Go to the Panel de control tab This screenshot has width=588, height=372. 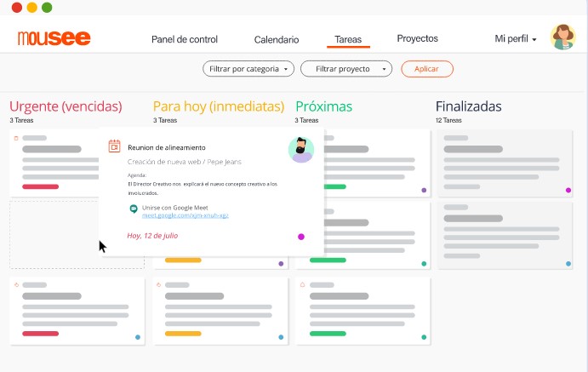[x=185, y=39]
